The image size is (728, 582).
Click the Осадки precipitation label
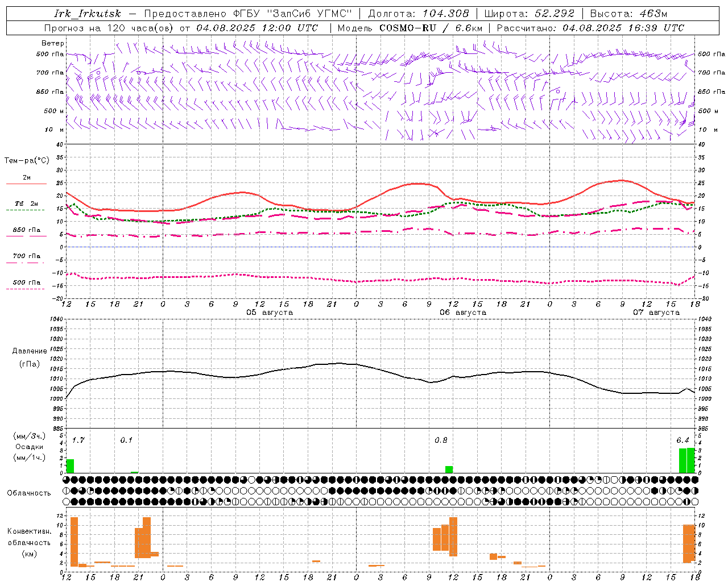[x=30, y=447]
